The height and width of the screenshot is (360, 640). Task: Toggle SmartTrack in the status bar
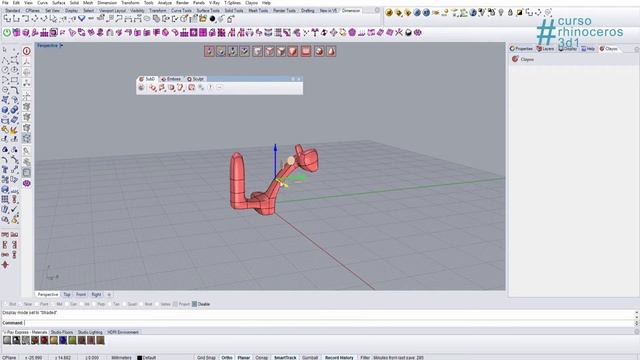[285, 358]
